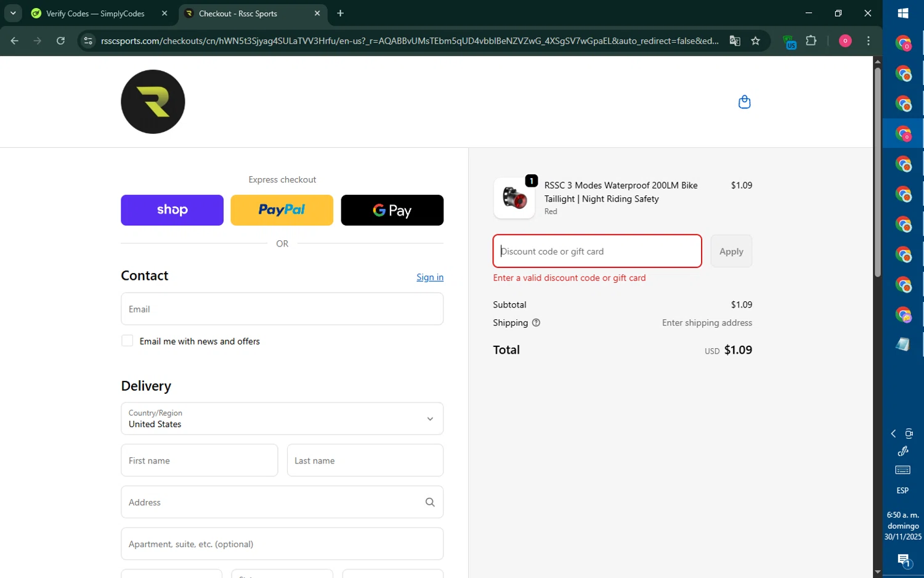The width and height of the screenshot is (924, 578).
Task: Click the page vertical scrollbar thumb
Action: pyautogui.click(x=877, y=172)
